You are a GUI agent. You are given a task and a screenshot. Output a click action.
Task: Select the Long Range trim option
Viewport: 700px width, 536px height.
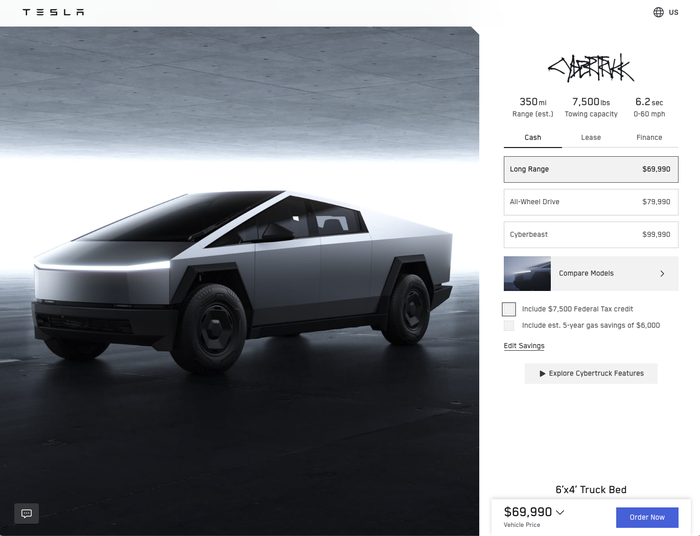coord(591,169)
